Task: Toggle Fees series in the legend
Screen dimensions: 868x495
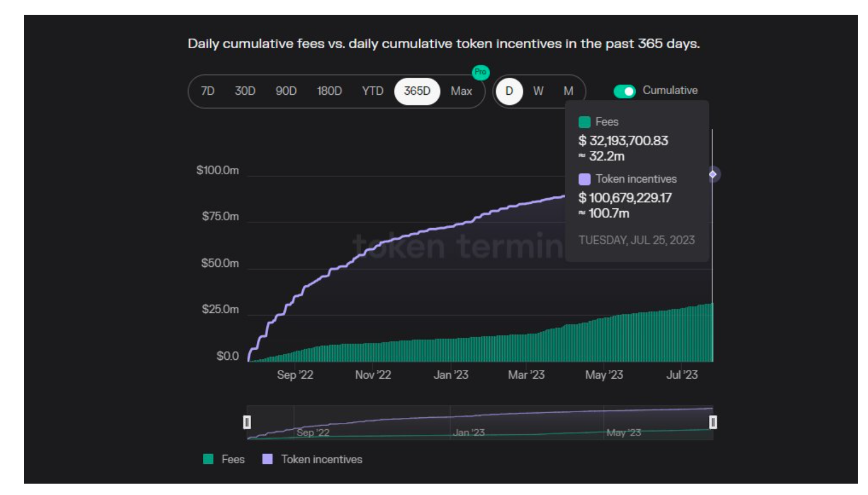Action: pos(224,459)
